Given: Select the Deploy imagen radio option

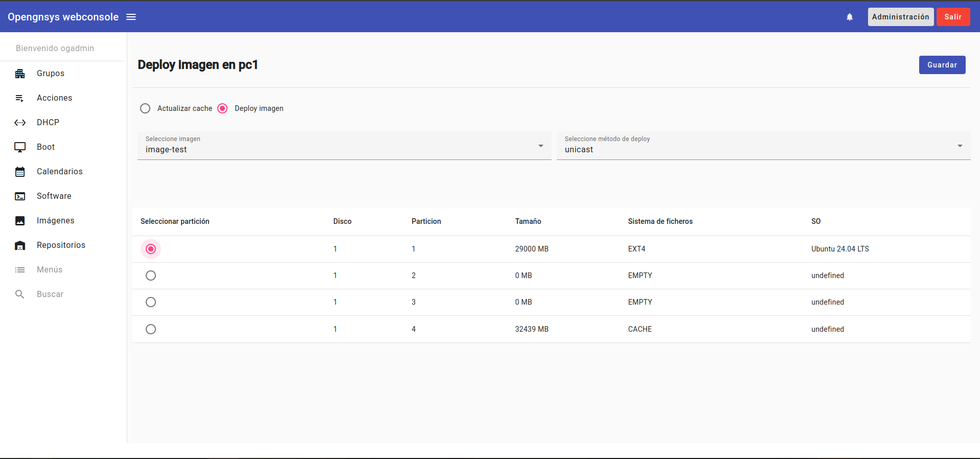Looking at the screenshot, I should [222, 108].
